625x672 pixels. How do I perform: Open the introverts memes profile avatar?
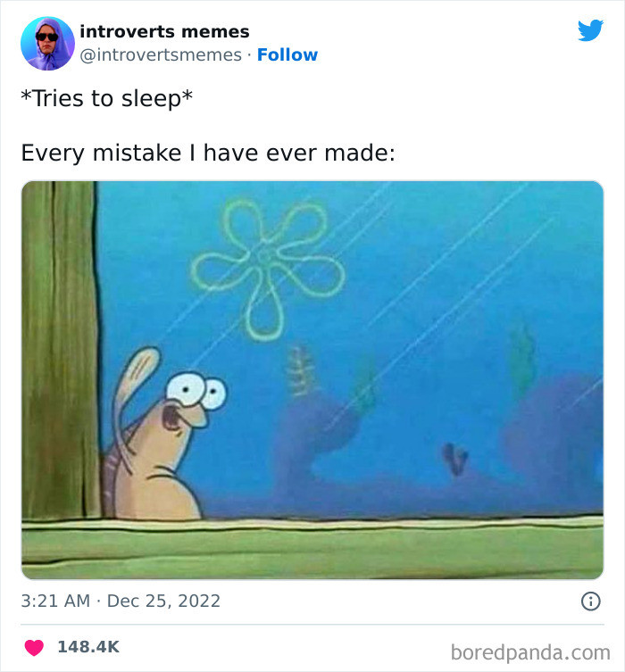click(47, 43)
